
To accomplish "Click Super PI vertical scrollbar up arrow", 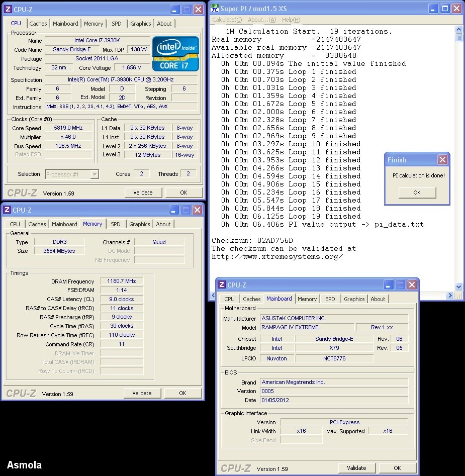I will click(458, 30).
